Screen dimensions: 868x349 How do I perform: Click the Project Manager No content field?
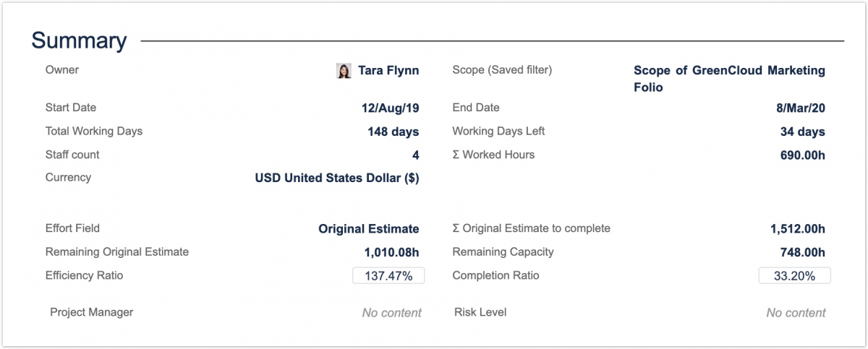391,313
